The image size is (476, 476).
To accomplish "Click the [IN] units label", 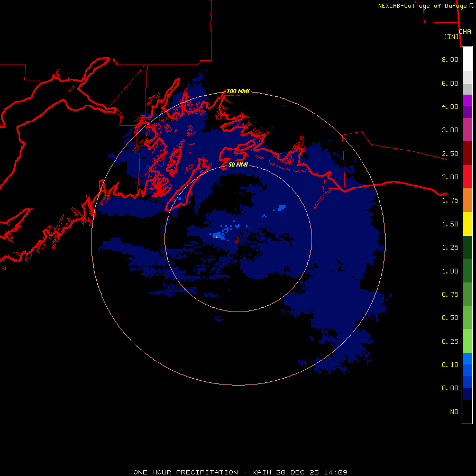I will pyautogui.click(x=452, y=36).
